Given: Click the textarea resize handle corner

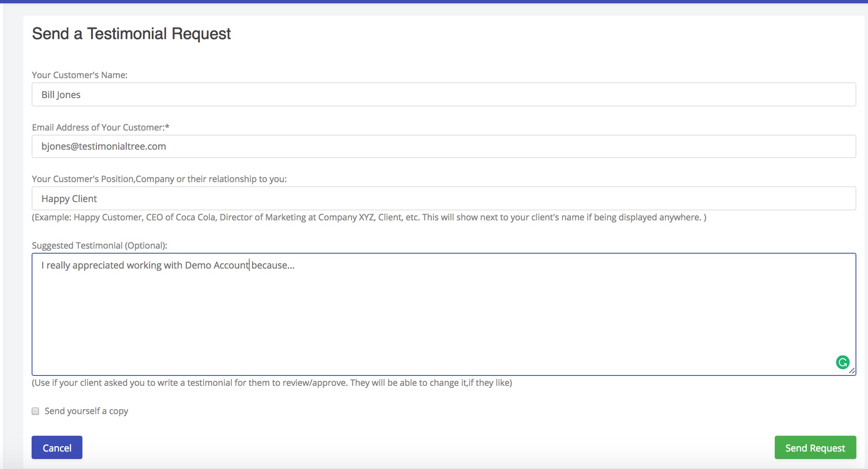Looking at the screenshot, I should (852, 371).
